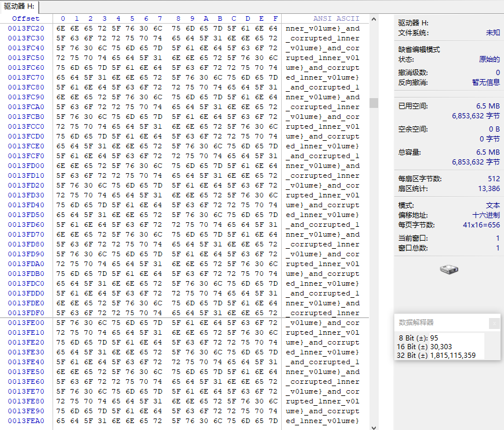Click hex column header A
Viewport: 504px width, 430px height.
point(206,18)
